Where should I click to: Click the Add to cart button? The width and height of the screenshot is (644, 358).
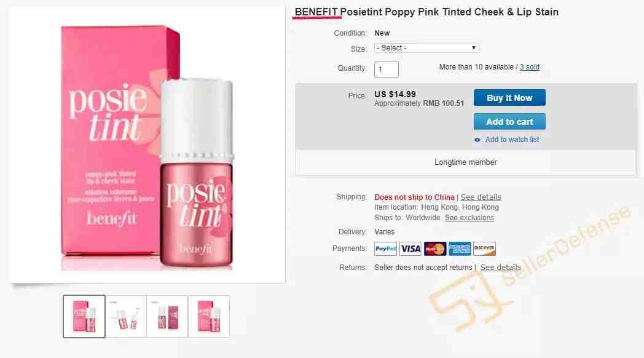click(509, 122)
